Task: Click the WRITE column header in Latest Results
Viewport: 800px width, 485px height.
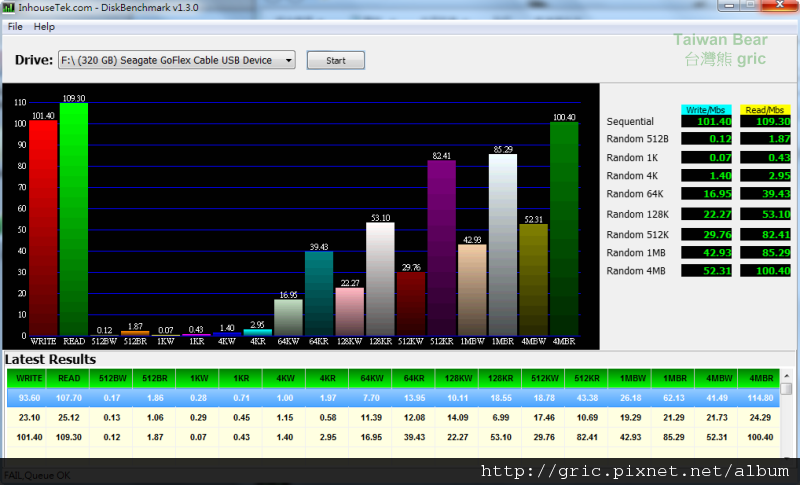Action: (x=30, y=379)
